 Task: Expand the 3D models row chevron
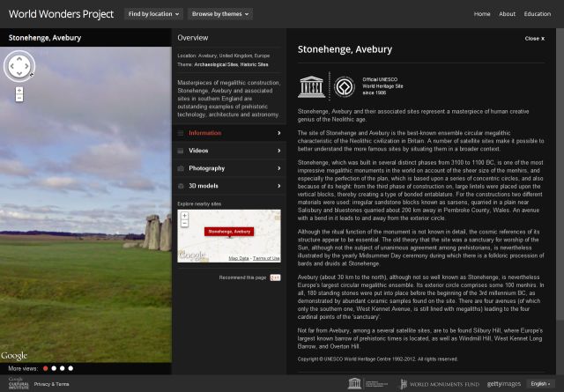point(278,186)
